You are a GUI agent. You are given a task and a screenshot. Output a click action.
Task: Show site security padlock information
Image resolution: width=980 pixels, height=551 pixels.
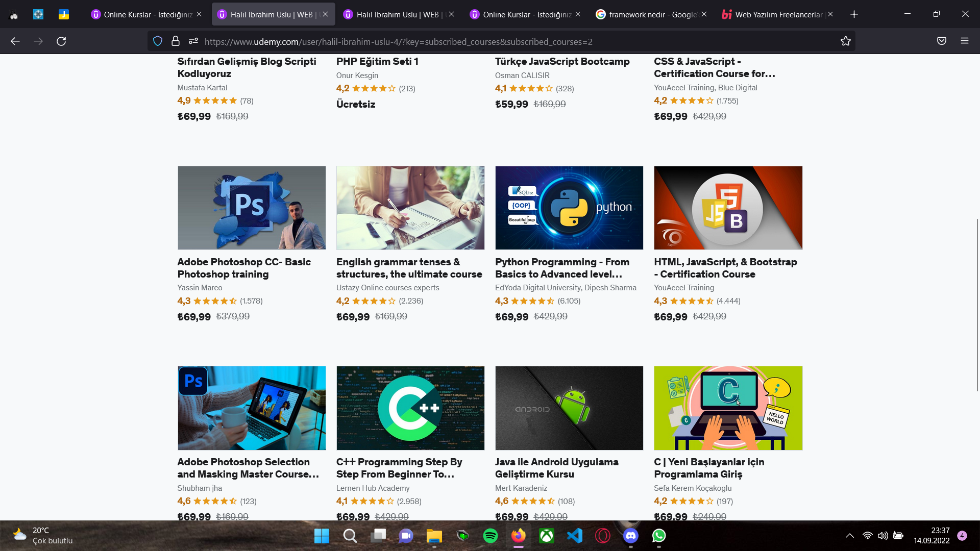[x=176, y=41]
